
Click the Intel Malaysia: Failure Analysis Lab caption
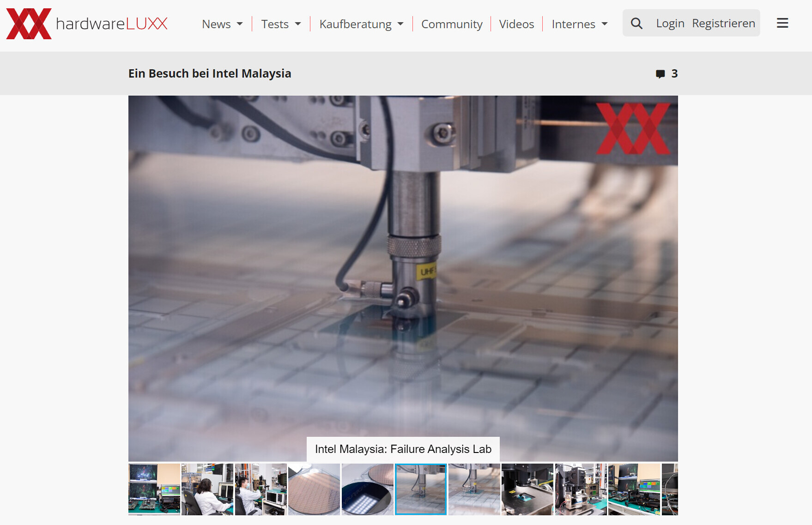(x=403, y=449)
